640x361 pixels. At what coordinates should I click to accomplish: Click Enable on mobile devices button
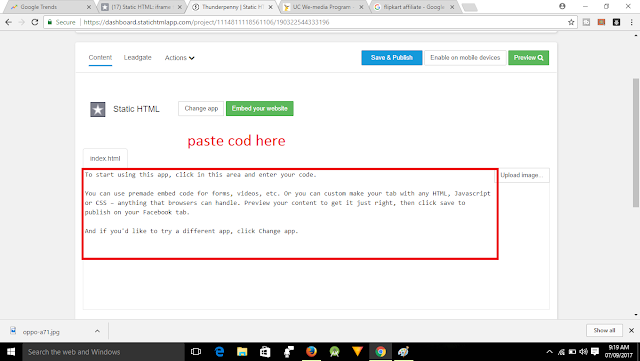pos(465,58)
